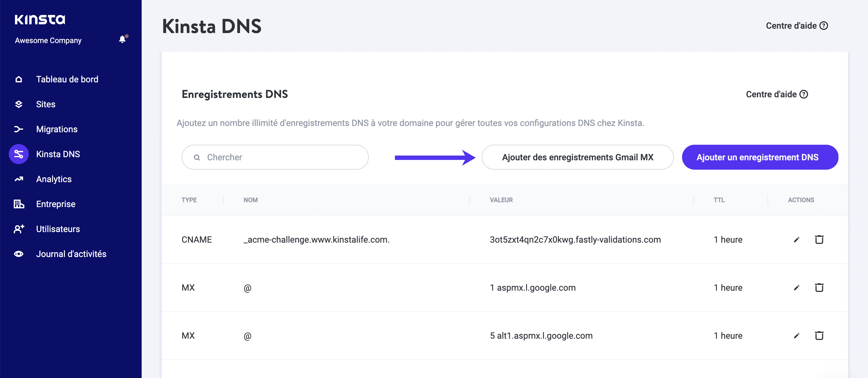Click the Analytics trend icon

[19, 179]
